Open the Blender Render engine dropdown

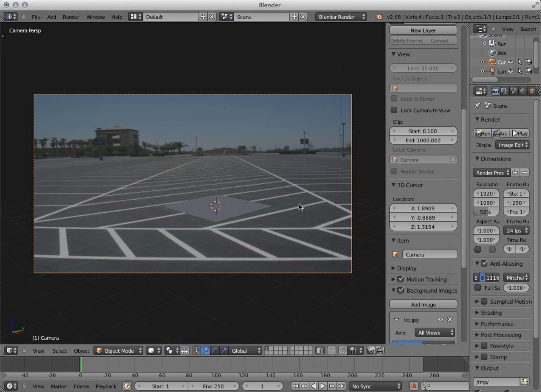click(x=341, y=17)
